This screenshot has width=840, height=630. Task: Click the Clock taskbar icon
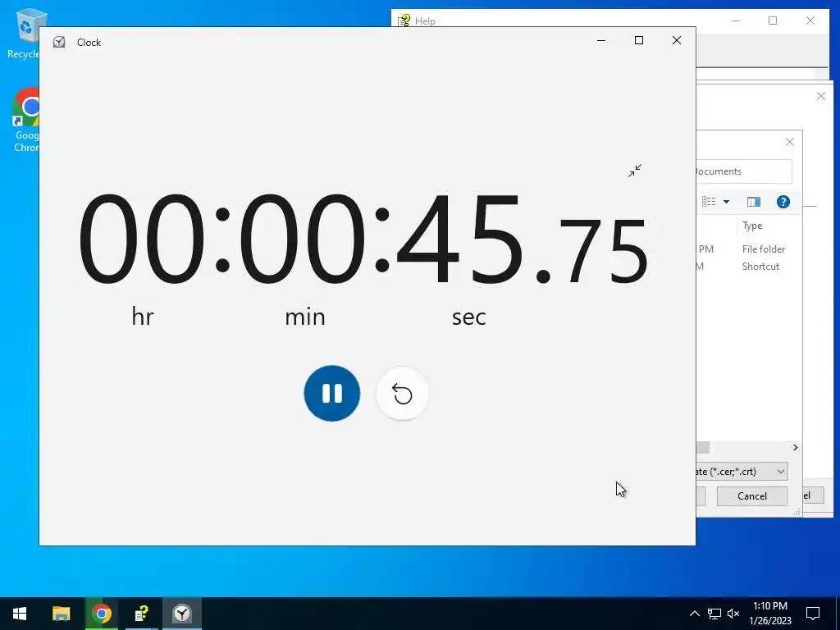coord(182,614)
